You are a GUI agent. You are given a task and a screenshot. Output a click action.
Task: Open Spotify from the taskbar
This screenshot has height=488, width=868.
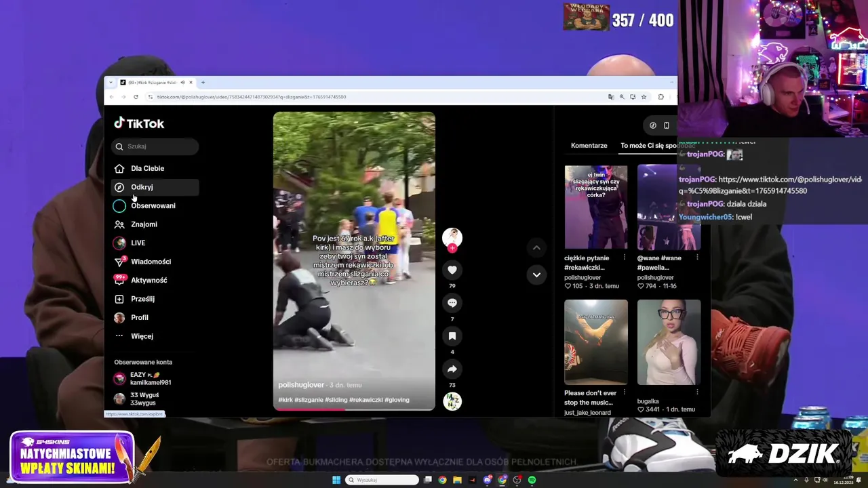532,480
